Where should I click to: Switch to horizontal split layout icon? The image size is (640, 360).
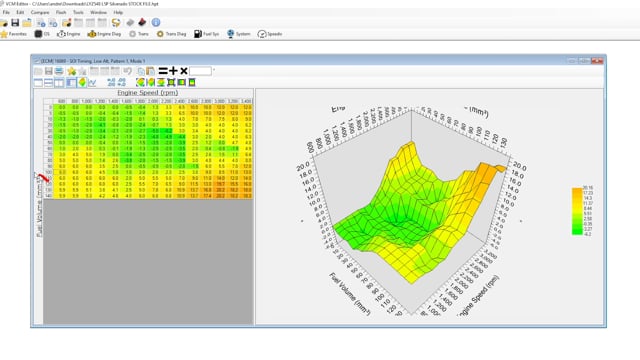49,82
